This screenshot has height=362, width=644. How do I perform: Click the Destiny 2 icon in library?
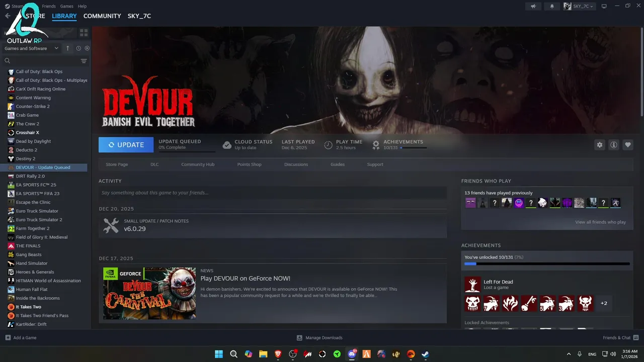11,159
